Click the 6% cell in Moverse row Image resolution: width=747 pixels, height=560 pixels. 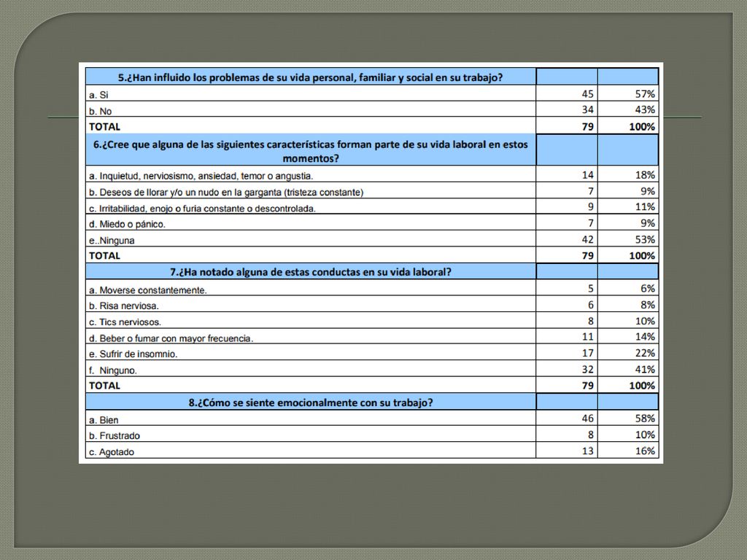(648, 288)
